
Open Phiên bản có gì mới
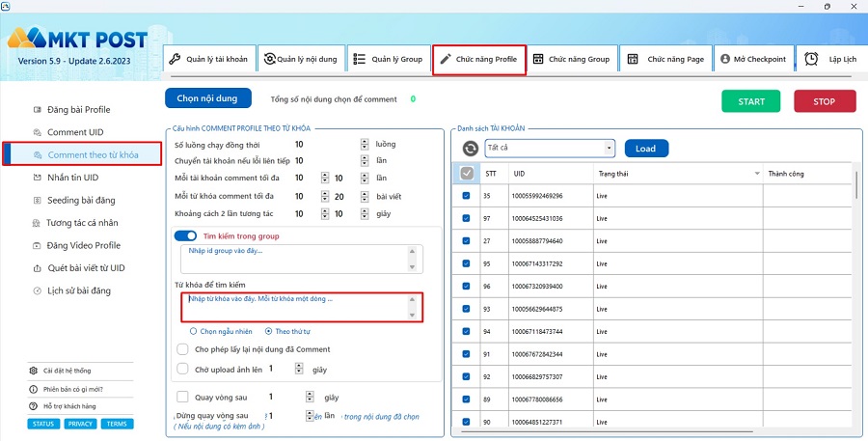(x=66, y=389)
